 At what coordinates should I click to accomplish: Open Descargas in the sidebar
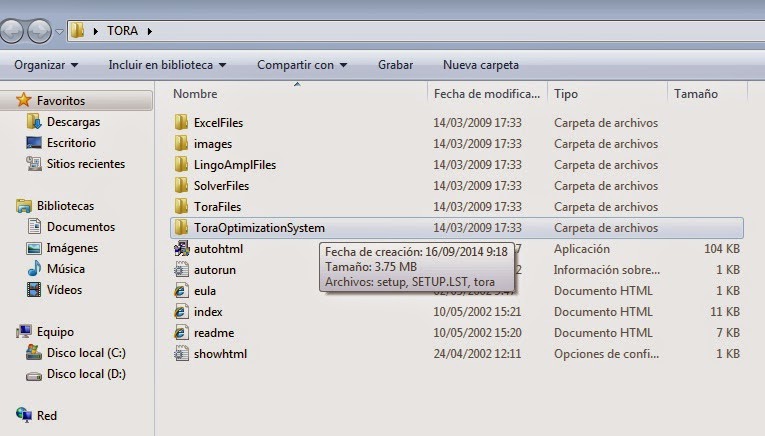[73, 122]
